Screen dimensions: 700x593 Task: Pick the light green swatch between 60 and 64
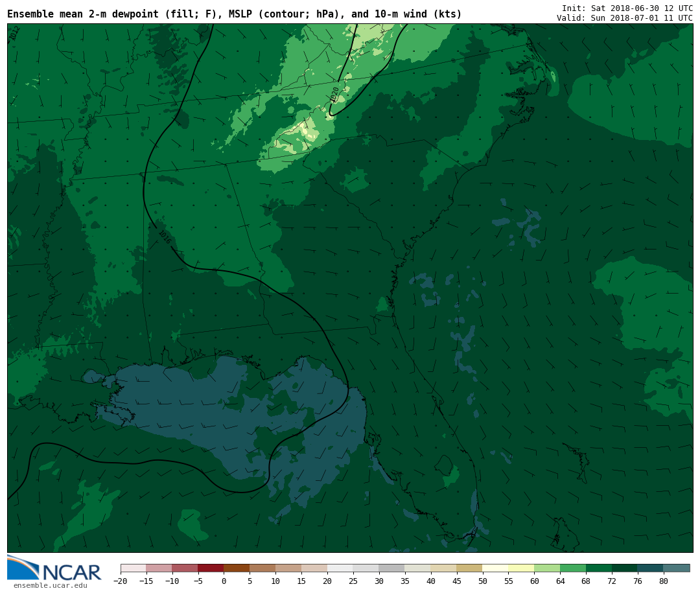[x=547, y=568]
